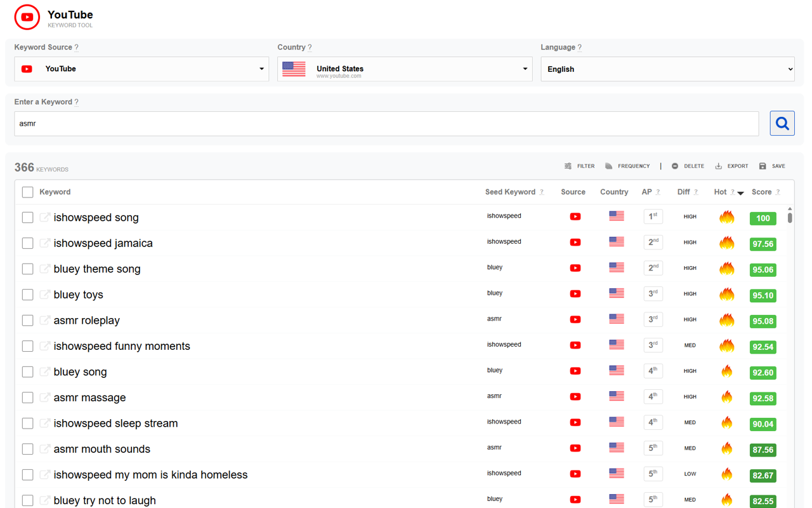Open the bluey song keyword
Screen dimensions: 812x508
click(x=80, y=371)
